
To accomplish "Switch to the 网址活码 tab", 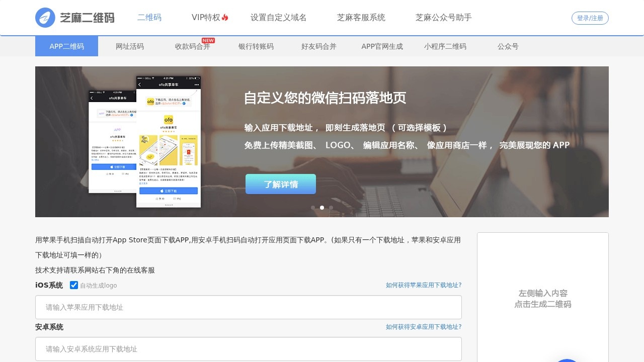I will click(x=130, y=46).
